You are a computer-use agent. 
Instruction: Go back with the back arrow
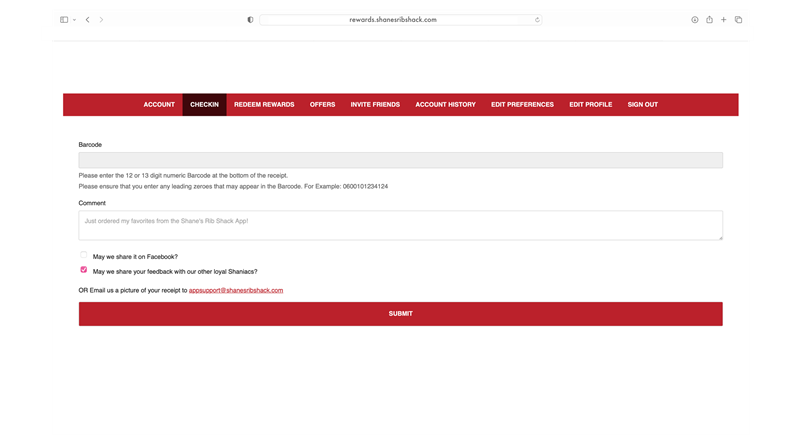click(x=88, y=20)
